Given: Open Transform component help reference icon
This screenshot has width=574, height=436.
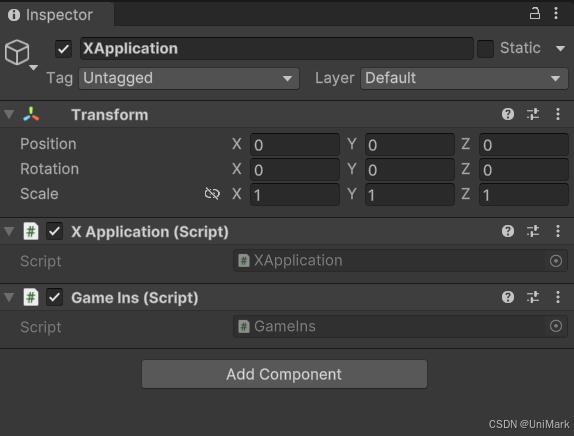Looking at the screenshot, I should click(508, 114).
